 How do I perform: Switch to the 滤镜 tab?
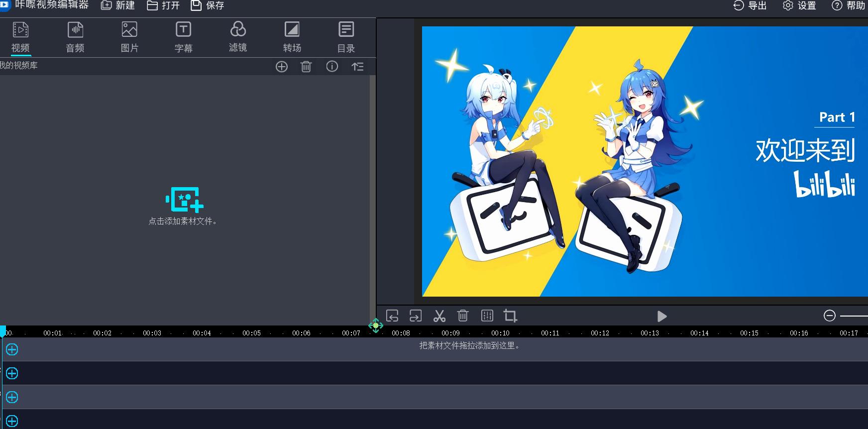[238, 37]
